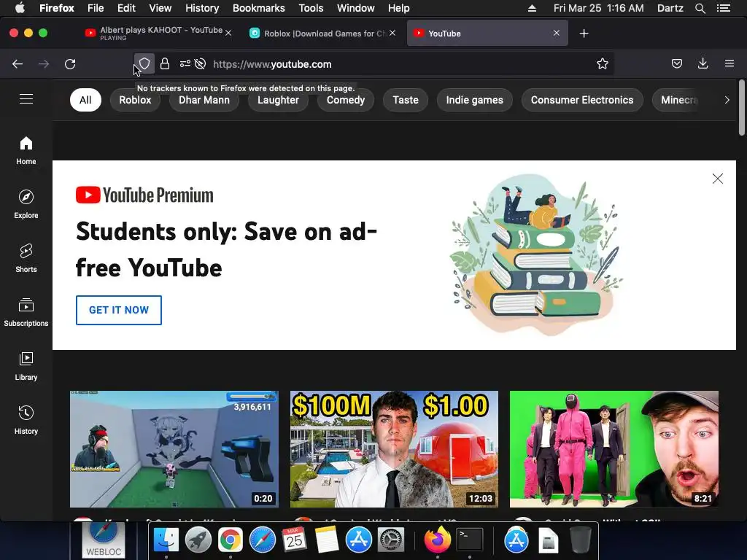The height and width of the screenshot is (560, 747).
Task: Open Save to Pocket icon
Action: pyautogui.click(x=677, y=64)
